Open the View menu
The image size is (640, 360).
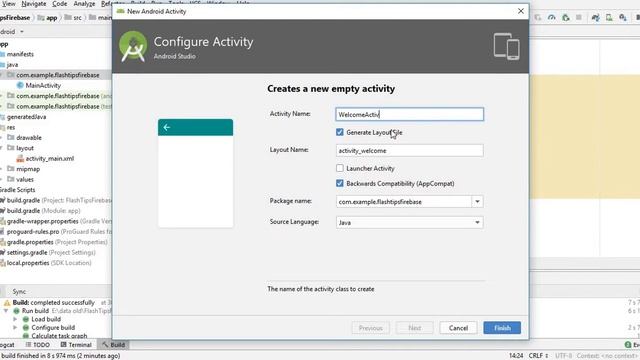9,4
